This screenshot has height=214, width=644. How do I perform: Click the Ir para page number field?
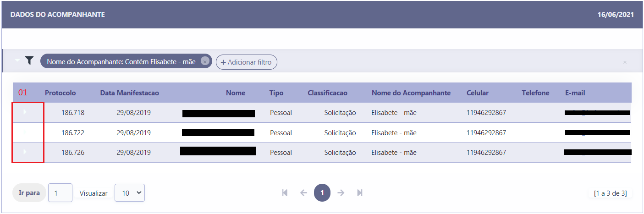pos(60,193)
